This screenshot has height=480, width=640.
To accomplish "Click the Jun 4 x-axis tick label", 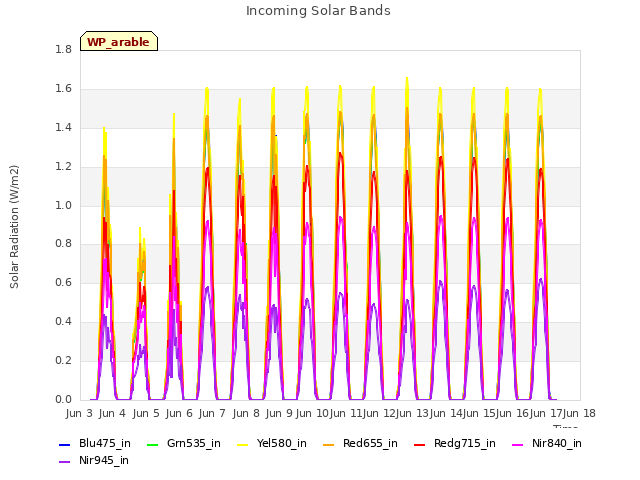I will point(112,413).
